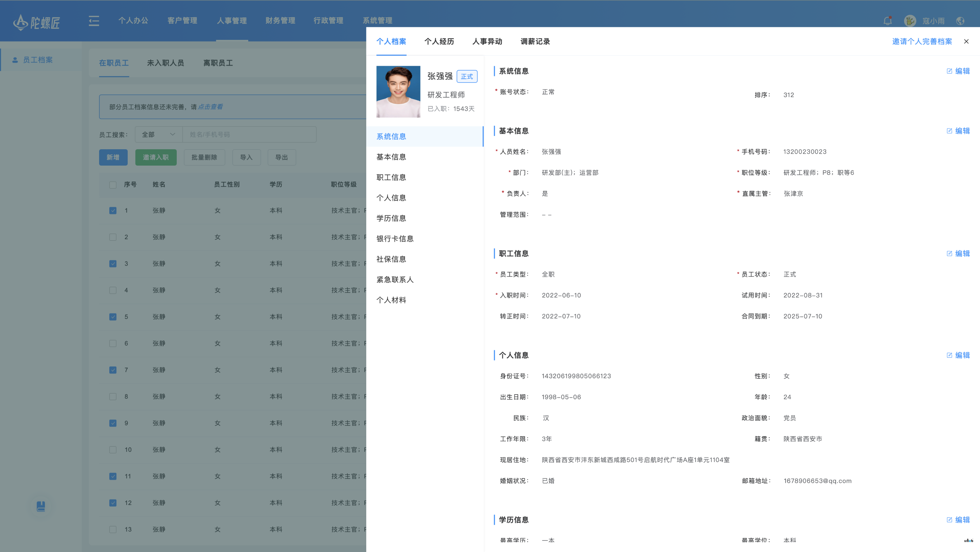The image size is (980, 552).
Task: Close the employee profile drawer
Action: (966, 41)
